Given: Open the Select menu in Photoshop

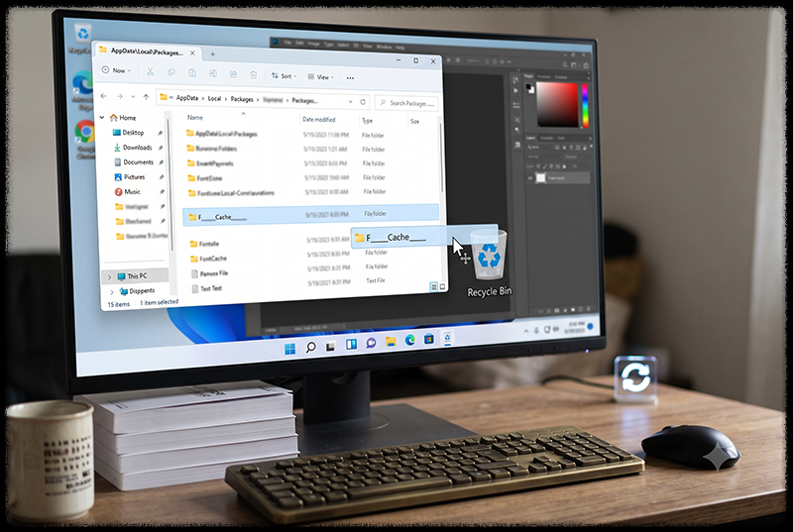Looking at the screenshot, I should [343, 45].
